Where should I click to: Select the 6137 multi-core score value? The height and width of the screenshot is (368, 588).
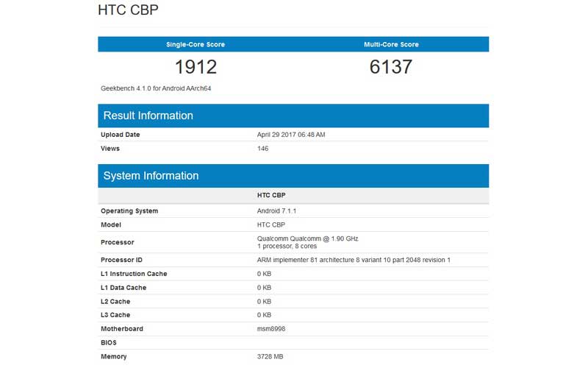coord(391,67)
